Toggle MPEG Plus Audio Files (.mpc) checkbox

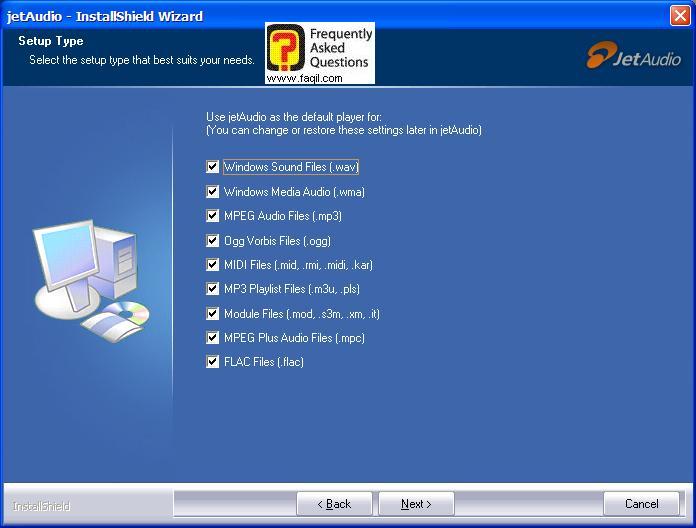pos(212,338)
